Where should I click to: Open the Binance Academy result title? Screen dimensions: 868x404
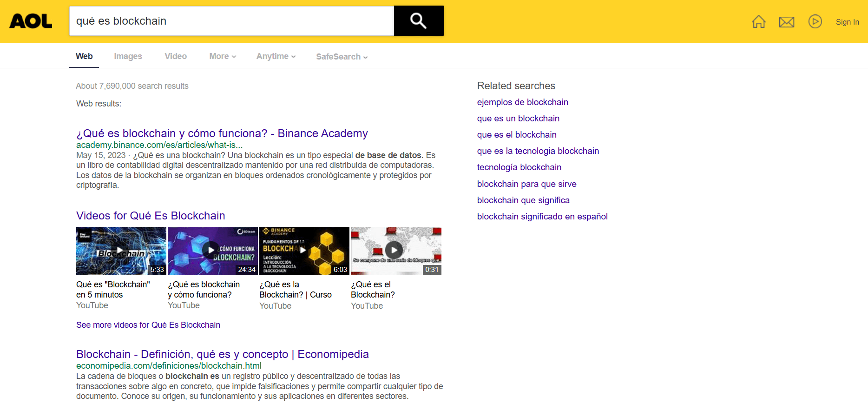(222, 133)
